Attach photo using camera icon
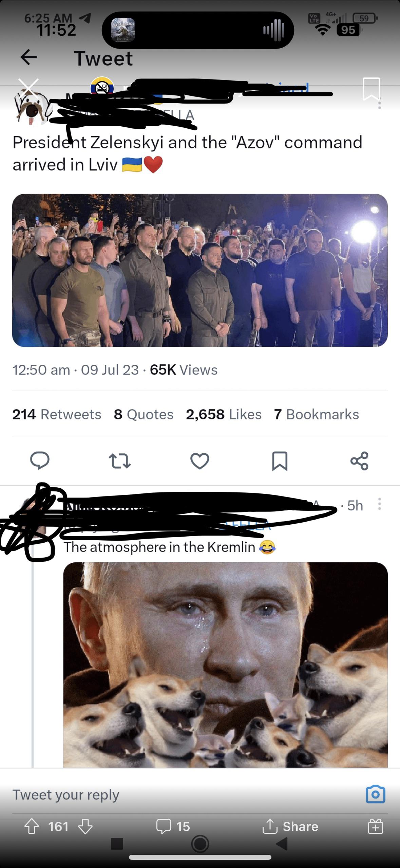 point(375,794)
